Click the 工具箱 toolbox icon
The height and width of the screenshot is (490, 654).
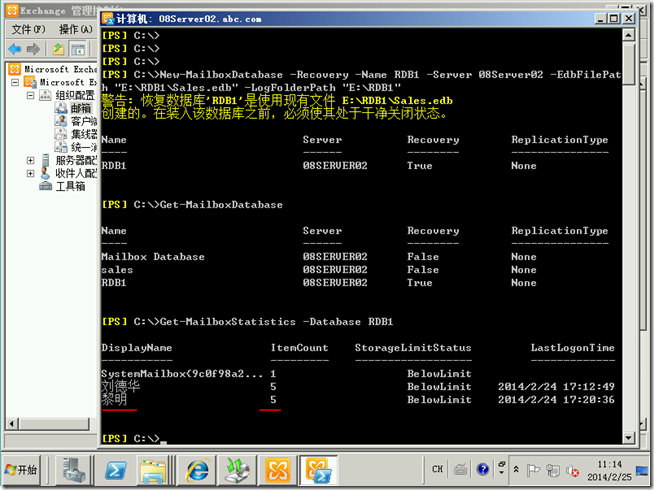coord(45,186)
